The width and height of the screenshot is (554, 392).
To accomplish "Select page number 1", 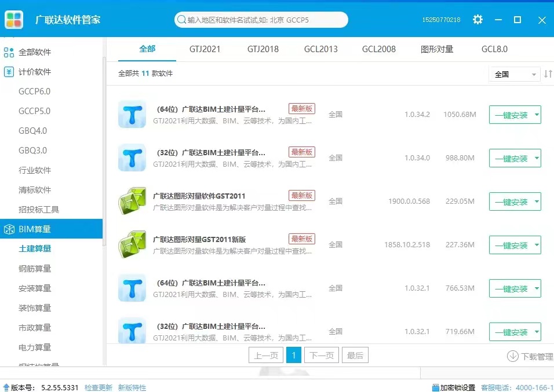I will pyautogui.click(x=294, y=356).
